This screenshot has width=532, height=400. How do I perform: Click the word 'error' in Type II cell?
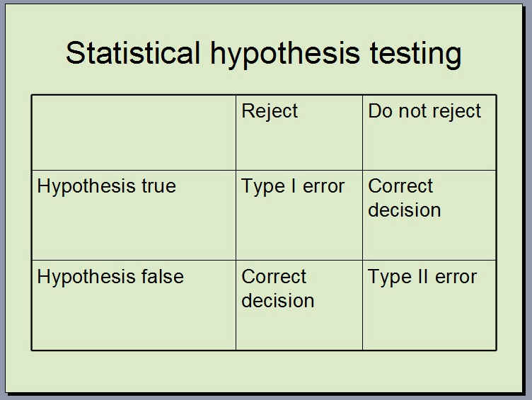[456, 277]
